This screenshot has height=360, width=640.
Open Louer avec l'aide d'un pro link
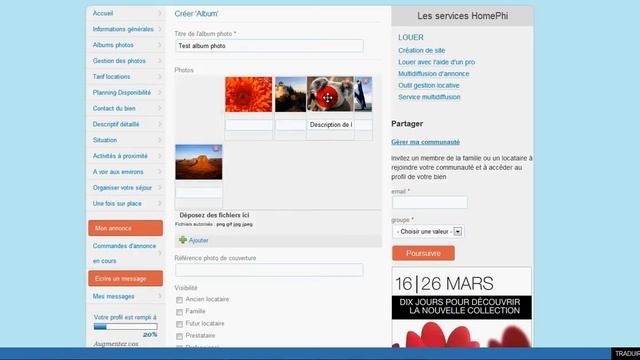click(436, 62)
